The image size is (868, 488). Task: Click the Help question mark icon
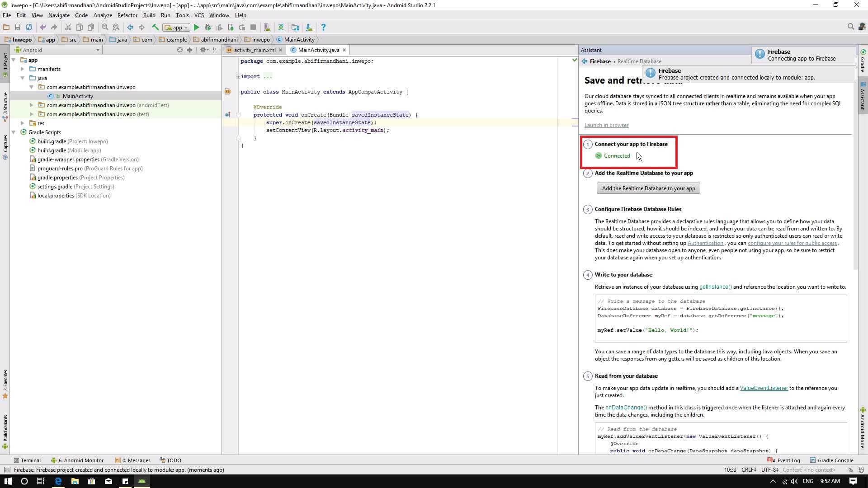pos(323,28)
